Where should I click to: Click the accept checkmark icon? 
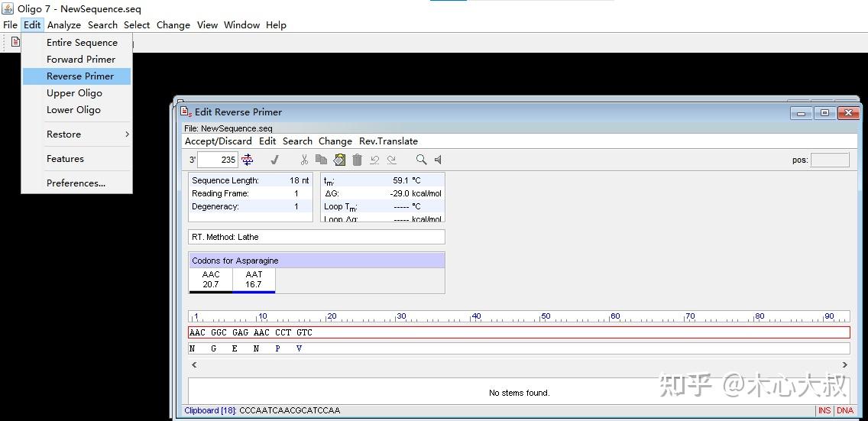(274, 160)
